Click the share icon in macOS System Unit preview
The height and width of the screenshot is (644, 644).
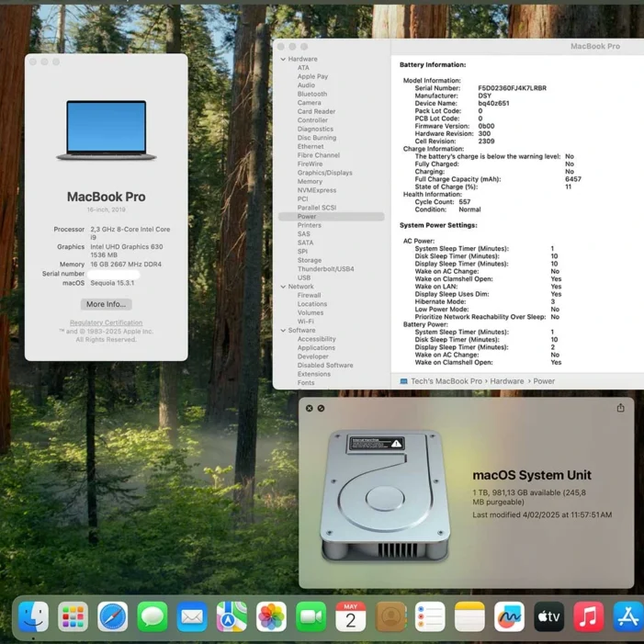[620, 407]
